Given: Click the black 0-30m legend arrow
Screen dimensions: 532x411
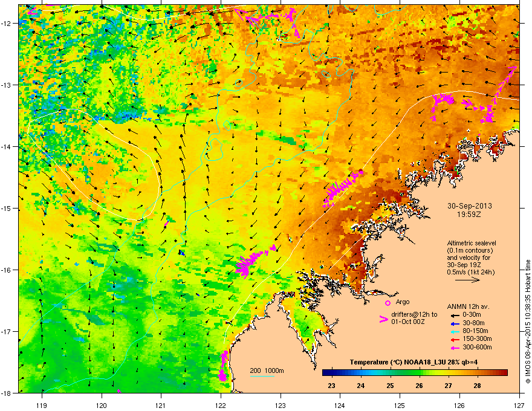Looking at the screenshot, I should click(x=454, y=315).
